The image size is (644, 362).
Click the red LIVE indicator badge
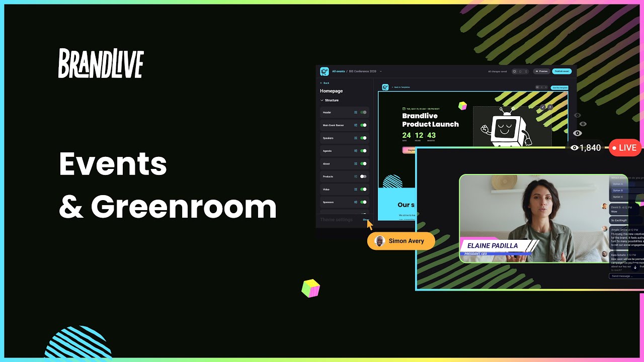click(626, 148)
